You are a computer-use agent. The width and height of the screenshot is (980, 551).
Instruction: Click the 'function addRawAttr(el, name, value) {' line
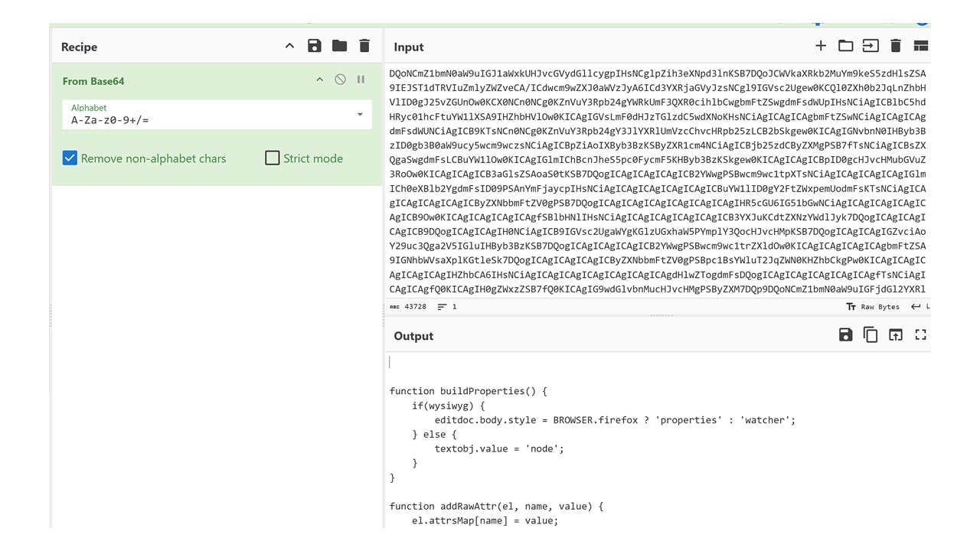click(497, 507)
